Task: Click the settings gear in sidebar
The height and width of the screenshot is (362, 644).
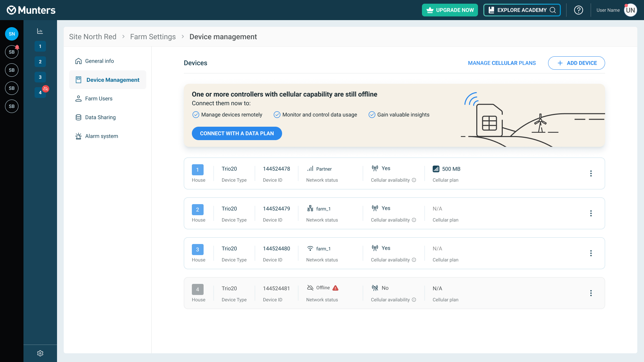Action: [x=40, y=353]
